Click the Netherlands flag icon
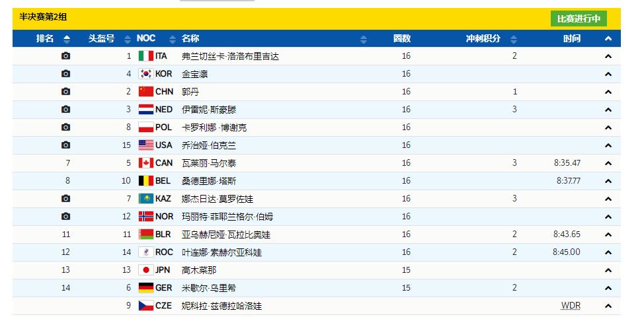644x325 pixels. click(x=146, y=109)
